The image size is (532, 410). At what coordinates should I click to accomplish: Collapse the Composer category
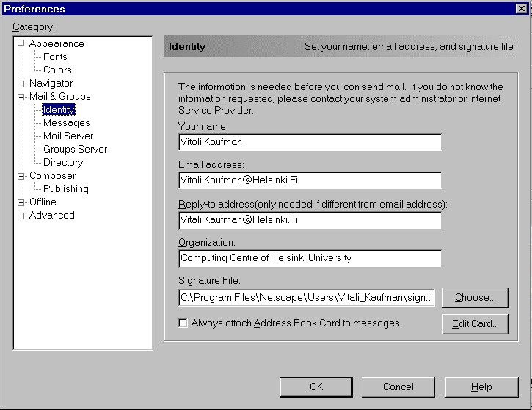tap(21, 176)
